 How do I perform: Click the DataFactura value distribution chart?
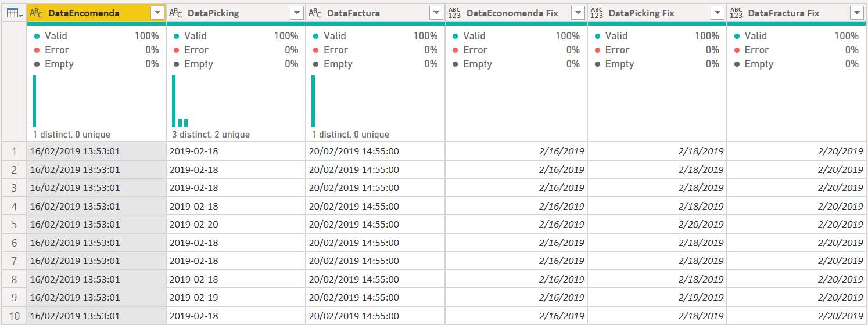point(314,101)
